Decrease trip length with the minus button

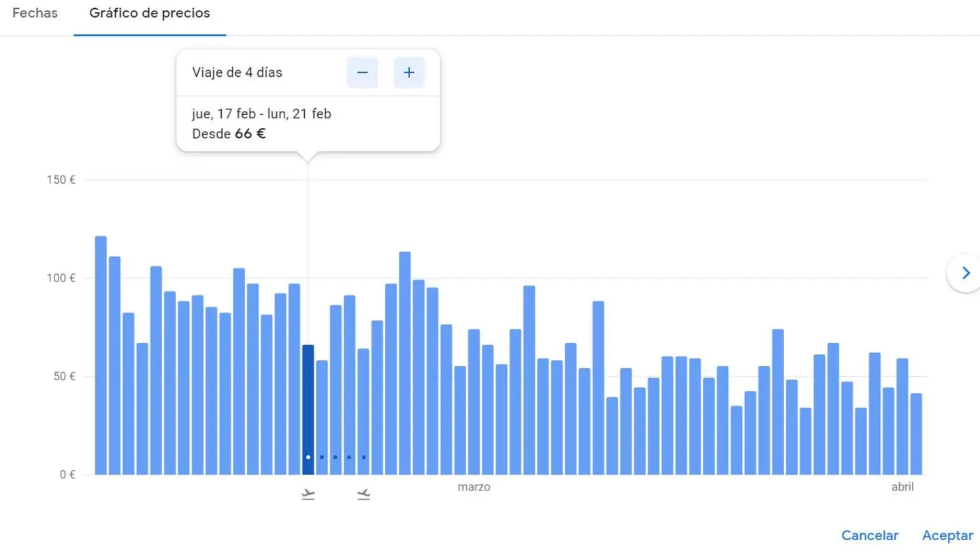point(362,73)
